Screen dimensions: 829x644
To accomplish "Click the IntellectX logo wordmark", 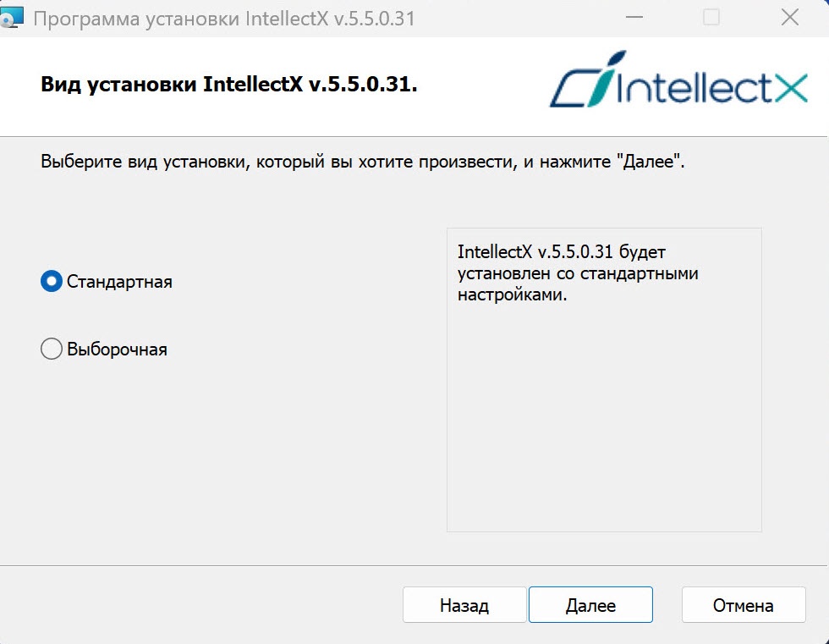I will point(678,80).
